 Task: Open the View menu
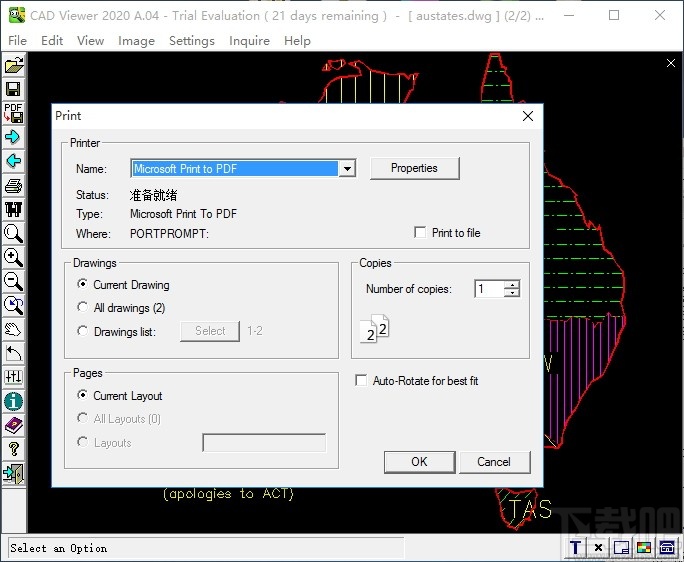(x=90, y=41)
